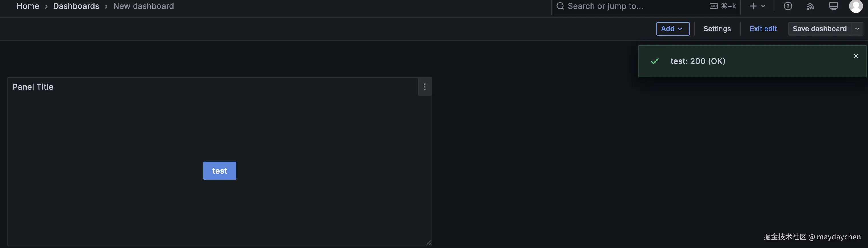Open the help question mark icon
868x248 pixels.
(x=788, y=6)
